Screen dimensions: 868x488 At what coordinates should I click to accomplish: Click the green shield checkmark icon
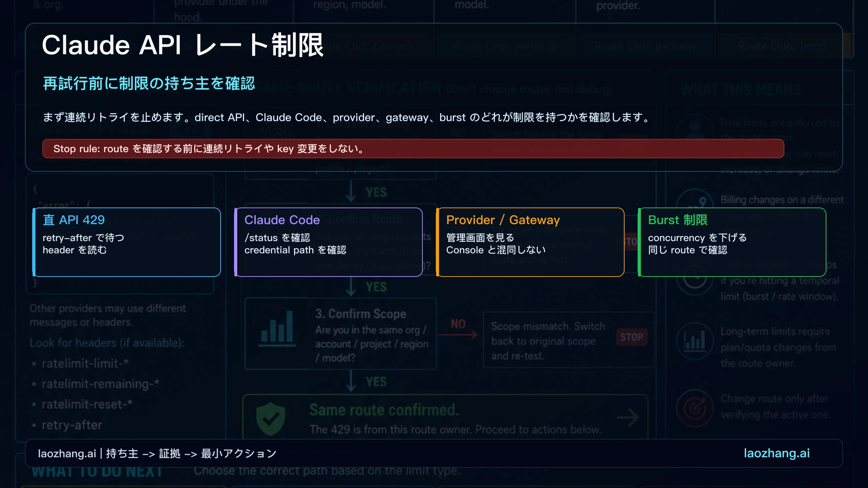(270, 419)
